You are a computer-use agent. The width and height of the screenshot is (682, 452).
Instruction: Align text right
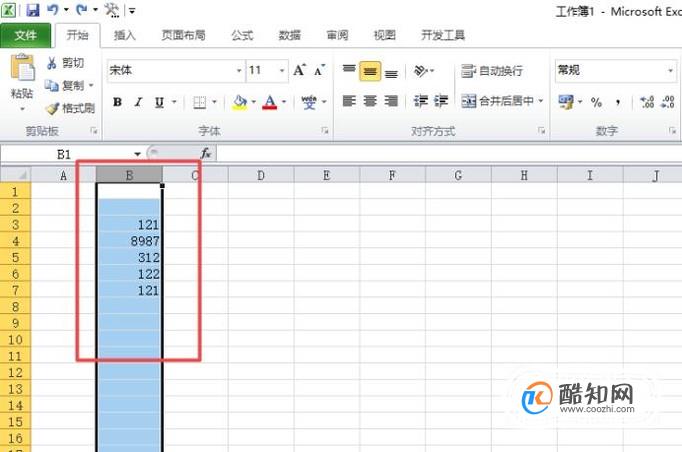click(x=391, y=101)
